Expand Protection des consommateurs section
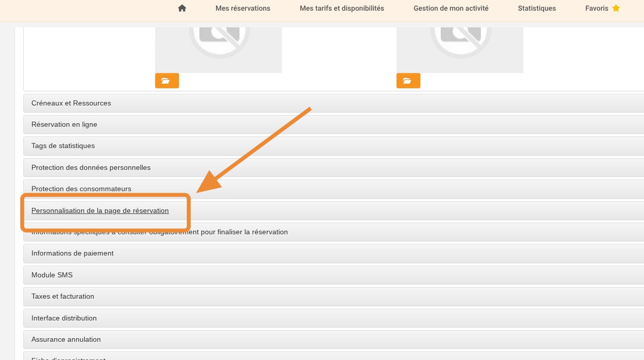The image size is (644, 360). [x=334, y=189]
